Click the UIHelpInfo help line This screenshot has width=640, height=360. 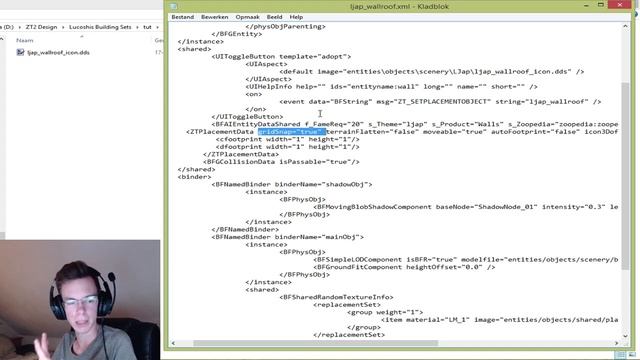(x=391, y=87)
